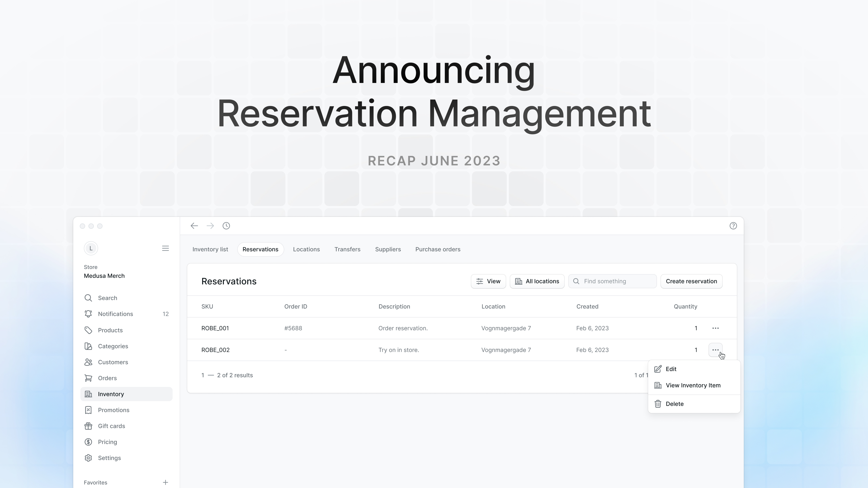
Task: Click order ID #5688
Action: tap(293, 328)
